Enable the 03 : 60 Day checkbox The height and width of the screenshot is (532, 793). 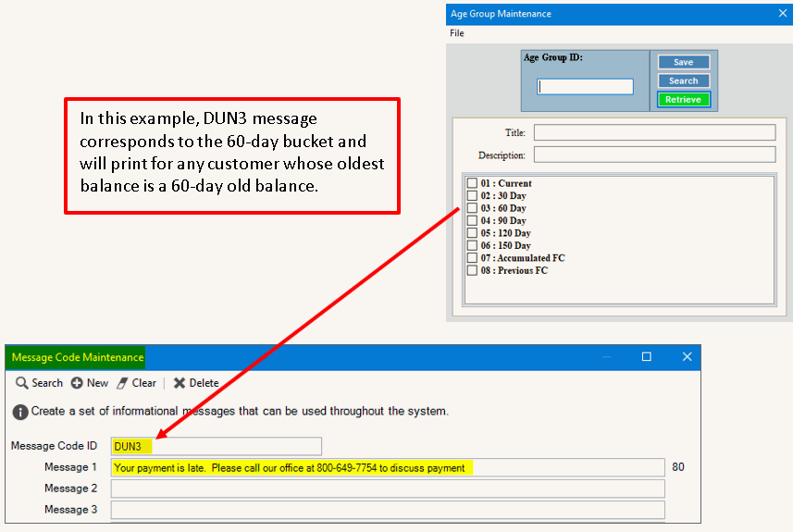[x=472, y=208]
